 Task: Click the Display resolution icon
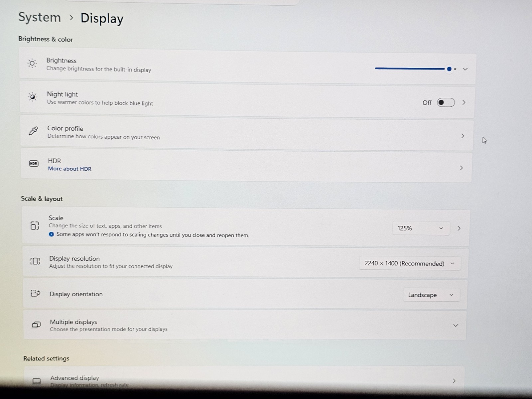point(35,261)
